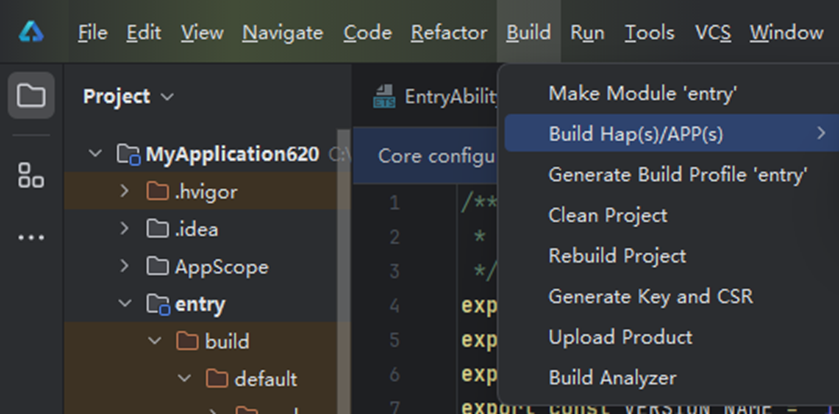Collapse the build folder
Screen dimensions: 839x414
point(155,342)
